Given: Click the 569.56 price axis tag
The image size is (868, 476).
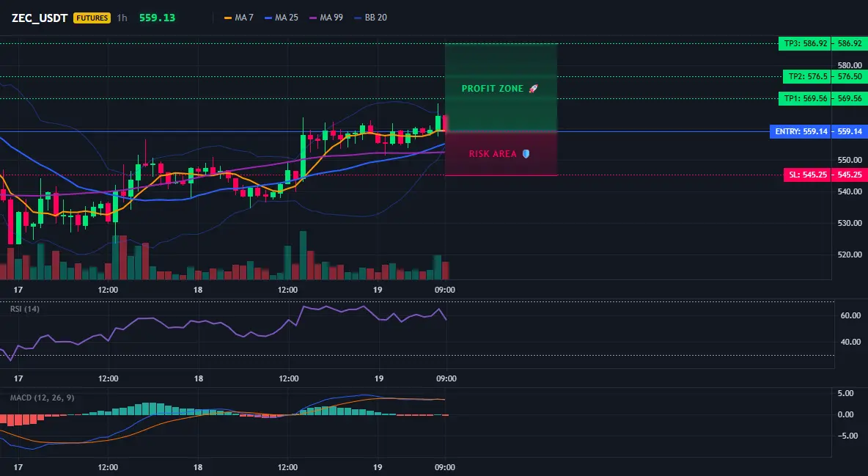Looking at the screenshot, I should point(850,99).
